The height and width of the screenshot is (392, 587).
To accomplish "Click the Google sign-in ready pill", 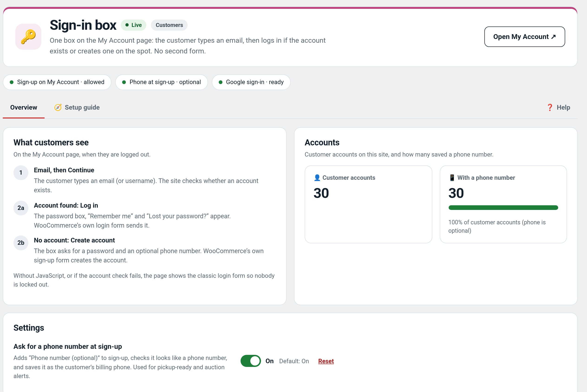I will click(251, 82).
